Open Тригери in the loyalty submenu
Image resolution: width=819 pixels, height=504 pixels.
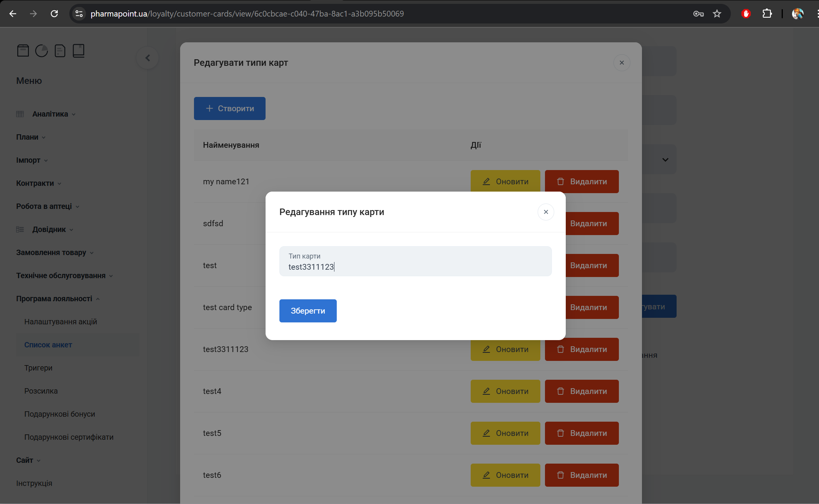[38, 368]
